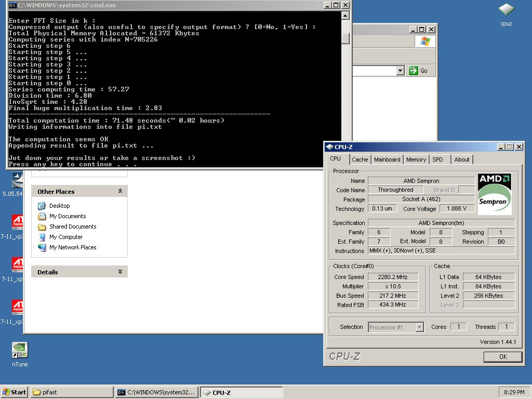
Task: Click the AMD Sempron logo in CPU-Z
Action: click(495, 194)
